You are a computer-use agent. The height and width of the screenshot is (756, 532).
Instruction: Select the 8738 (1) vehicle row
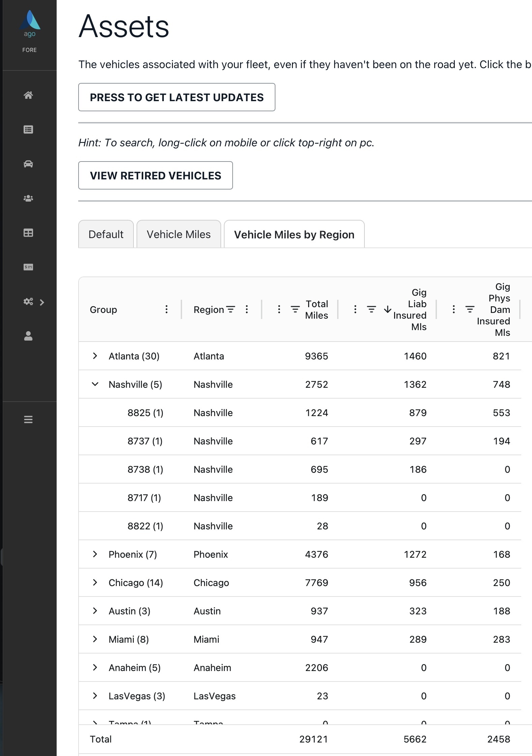tap(300, 469)
